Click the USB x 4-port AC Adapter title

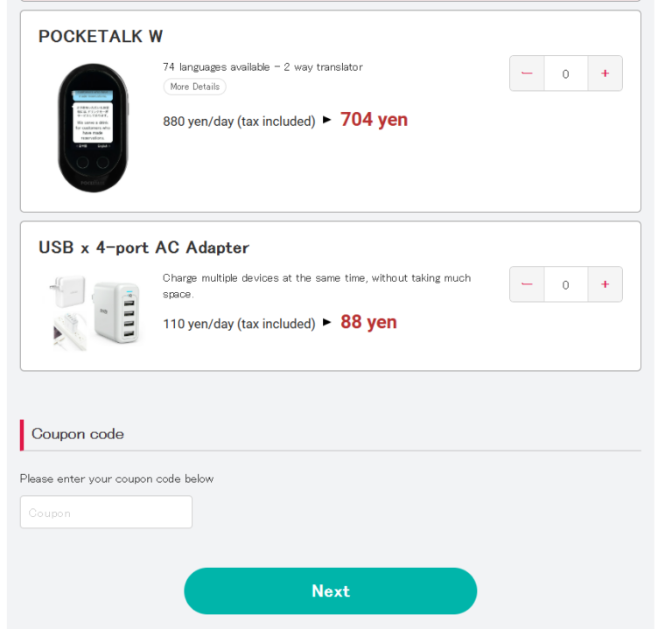pos(143,248)
